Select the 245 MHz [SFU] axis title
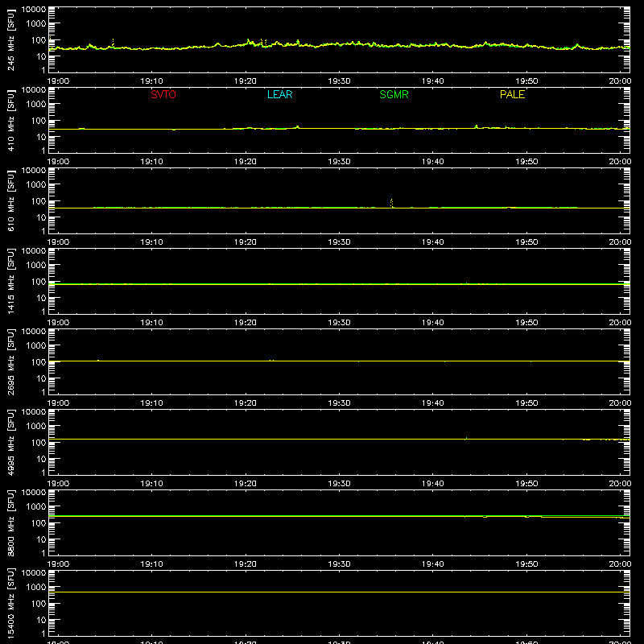644x644 pixels. (10, 39)
